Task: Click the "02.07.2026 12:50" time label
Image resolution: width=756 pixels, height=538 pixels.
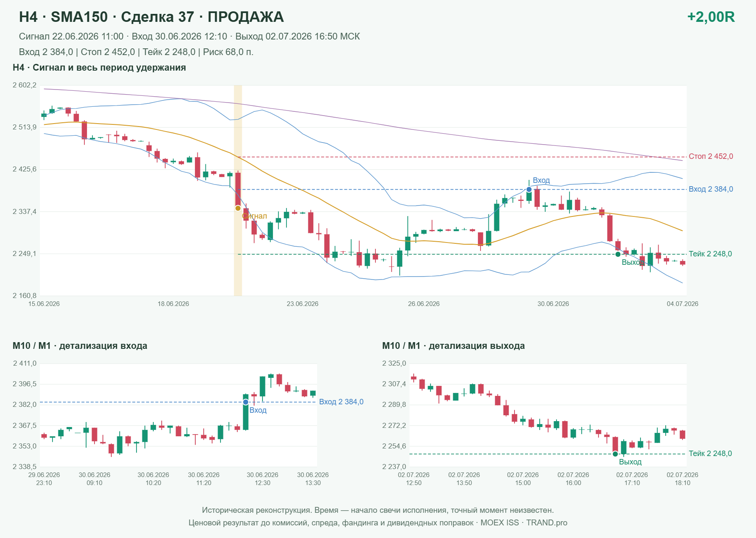Action: point(414,479)
